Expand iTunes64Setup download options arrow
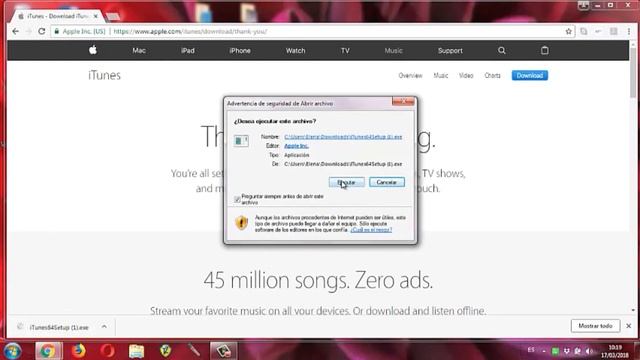This screenshot has width=640, height=360. coord(104,327)
